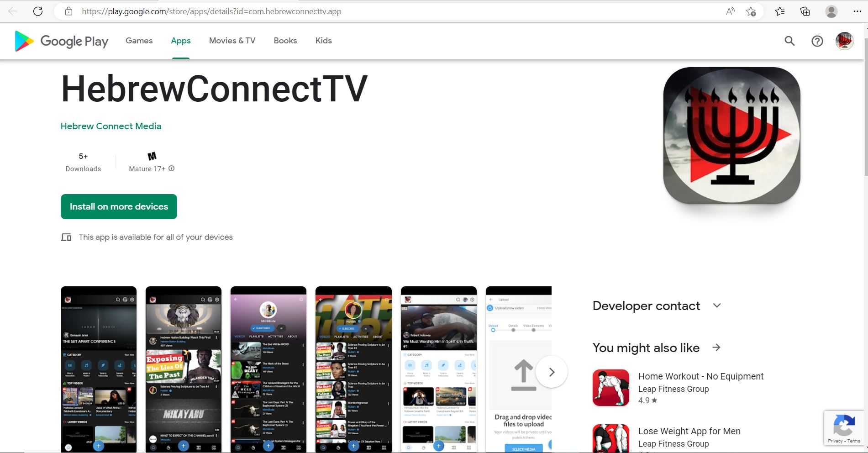Open the Google account avatar menu
The height and width of the screenshot is (453, 868).
[844, 41]
